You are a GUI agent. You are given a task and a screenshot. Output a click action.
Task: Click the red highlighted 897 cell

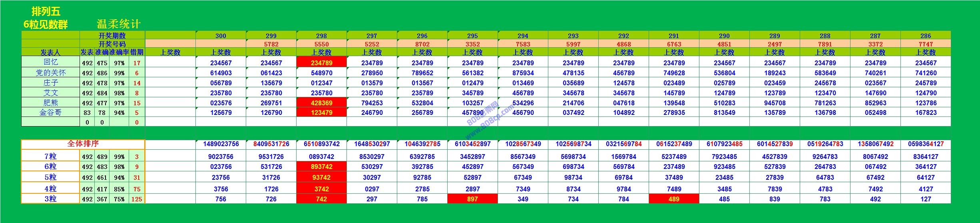pyautogui.click(x=472, y=199)
